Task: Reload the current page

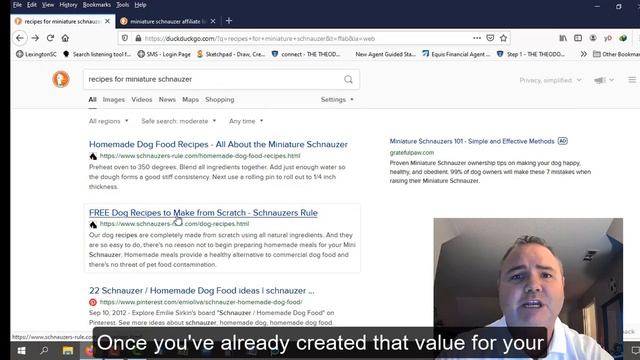Action: click(50, 38)
